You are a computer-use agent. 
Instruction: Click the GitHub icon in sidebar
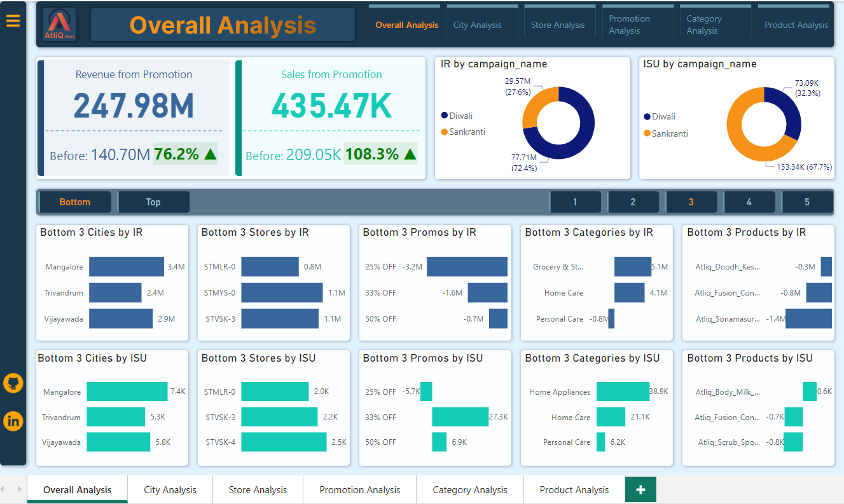tap(13, 383)
